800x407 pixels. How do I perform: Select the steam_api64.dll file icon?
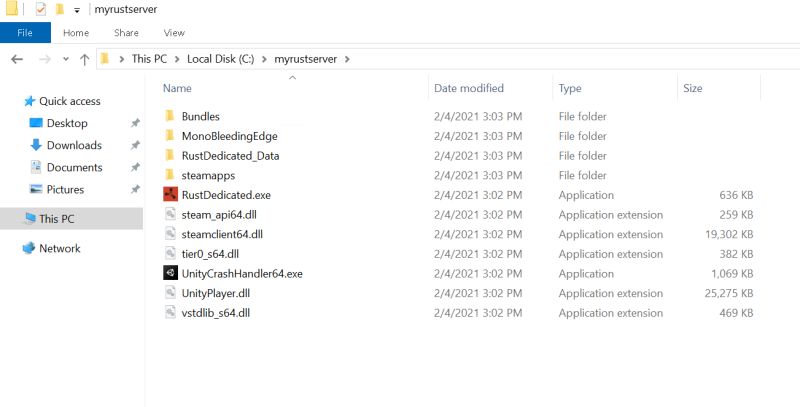(x=170, y=214)
